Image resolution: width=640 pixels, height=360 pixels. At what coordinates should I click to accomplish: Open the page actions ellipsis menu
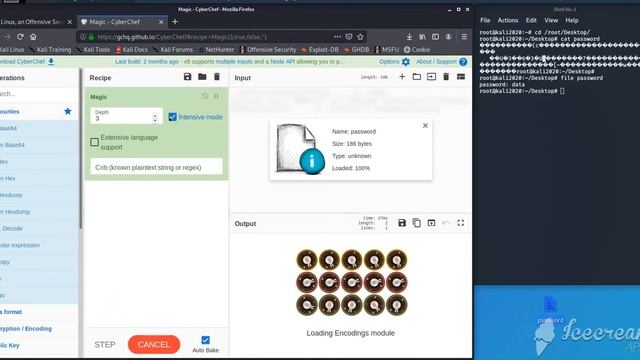(337, 37)
